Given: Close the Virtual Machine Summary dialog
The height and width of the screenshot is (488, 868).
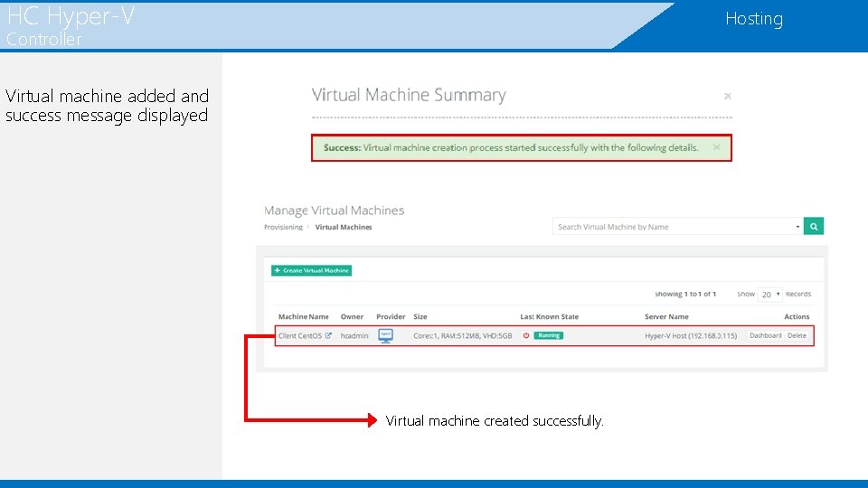Looking at the screenshot, I should click(727, 97).
